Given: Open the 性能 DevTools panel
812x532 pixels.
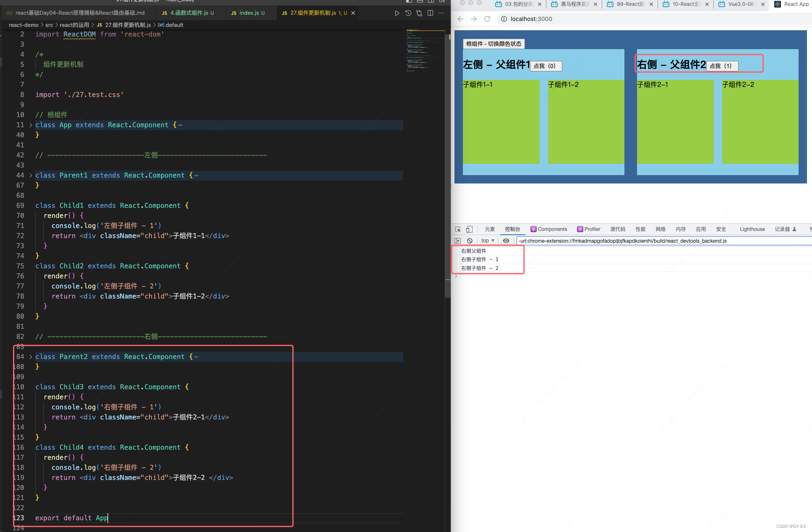Looking at the screenshot, I should pos(640,229).
